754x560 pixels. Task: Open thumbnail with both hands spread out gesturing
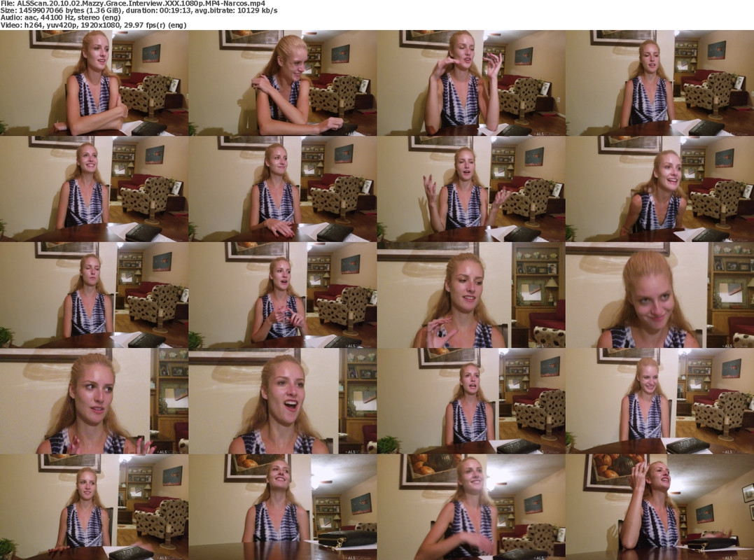[x=471, y=188]
